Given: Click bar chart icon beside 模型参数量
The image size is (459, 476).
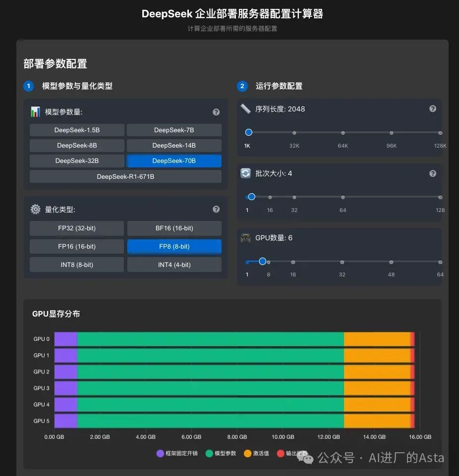Looking at the screenshot, I should [x=35, y=112].
